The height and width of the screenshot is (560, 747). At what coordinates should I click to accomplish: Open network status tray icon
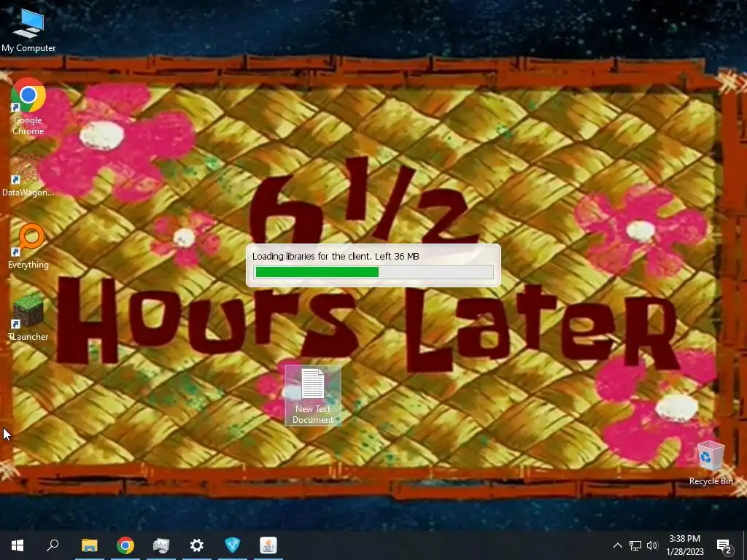(635, 545)
